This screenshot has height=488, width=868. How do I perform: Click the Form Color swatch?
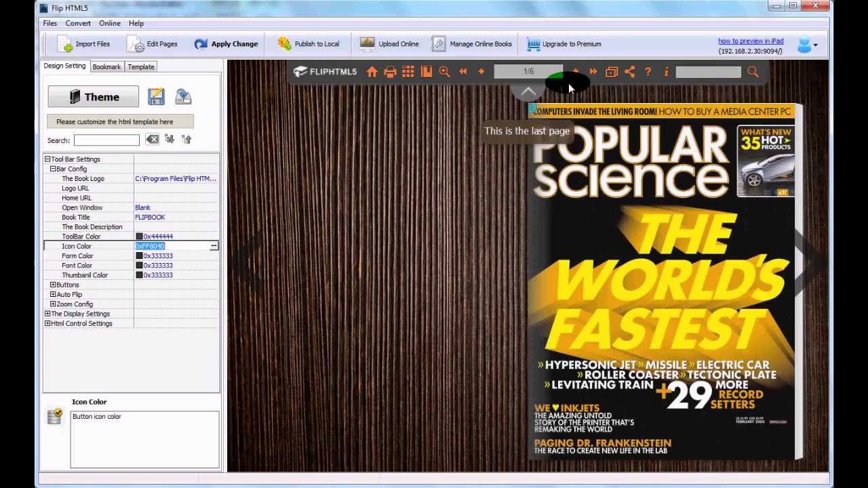coord(139,256)
